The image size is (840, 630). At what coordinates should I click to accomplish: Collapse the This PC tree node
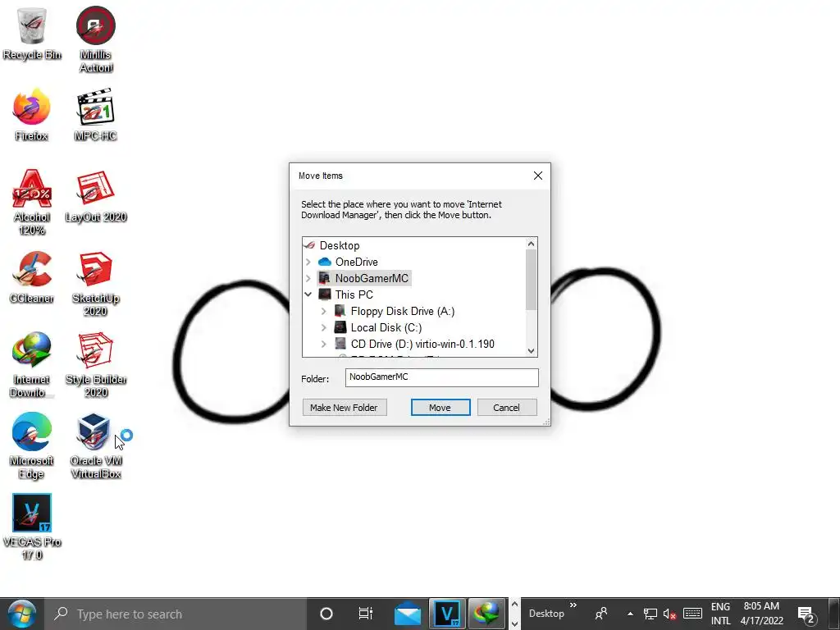coord(308,294)
